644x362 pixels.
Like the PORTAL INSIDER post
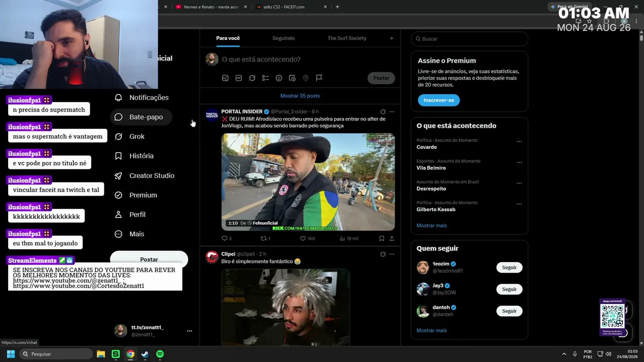(x=307, y=238)
